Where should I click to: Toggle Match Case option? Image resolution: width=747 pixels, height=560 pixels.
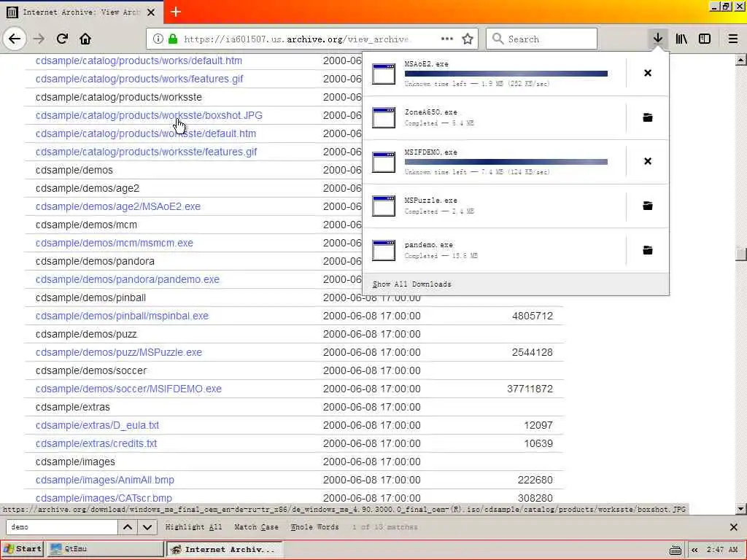pyautogui.click(x=256, y=526)
